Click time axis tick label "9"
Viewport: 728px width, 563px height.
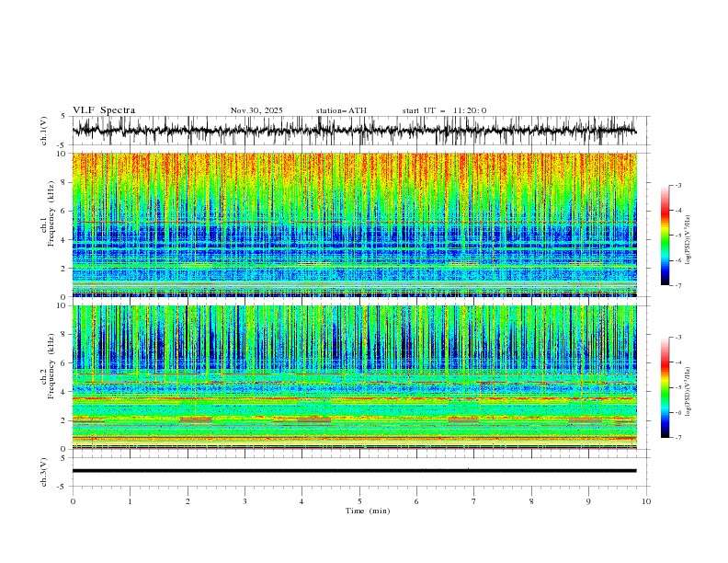pyautogui.click(x=588, y=501)
